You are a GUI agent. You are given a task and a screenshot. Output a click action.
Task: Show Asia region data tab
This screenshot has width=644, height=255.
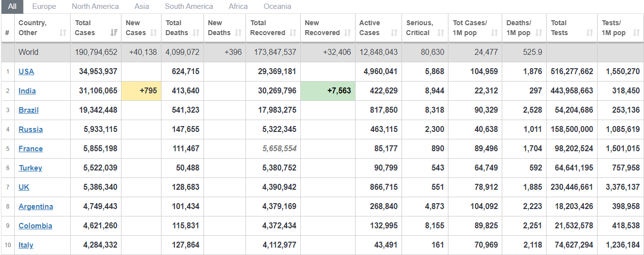pos(142,6)
